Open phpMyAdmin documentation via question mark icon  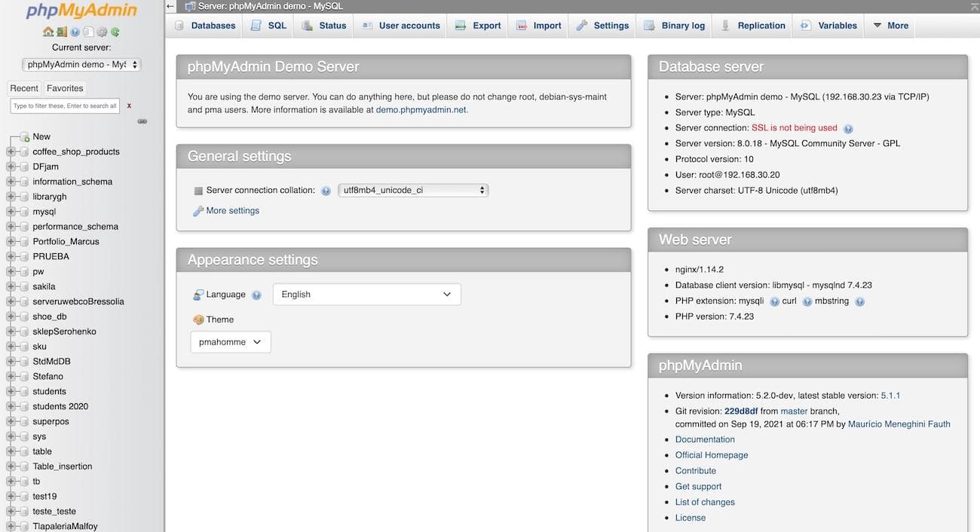[x=74, y=32]
